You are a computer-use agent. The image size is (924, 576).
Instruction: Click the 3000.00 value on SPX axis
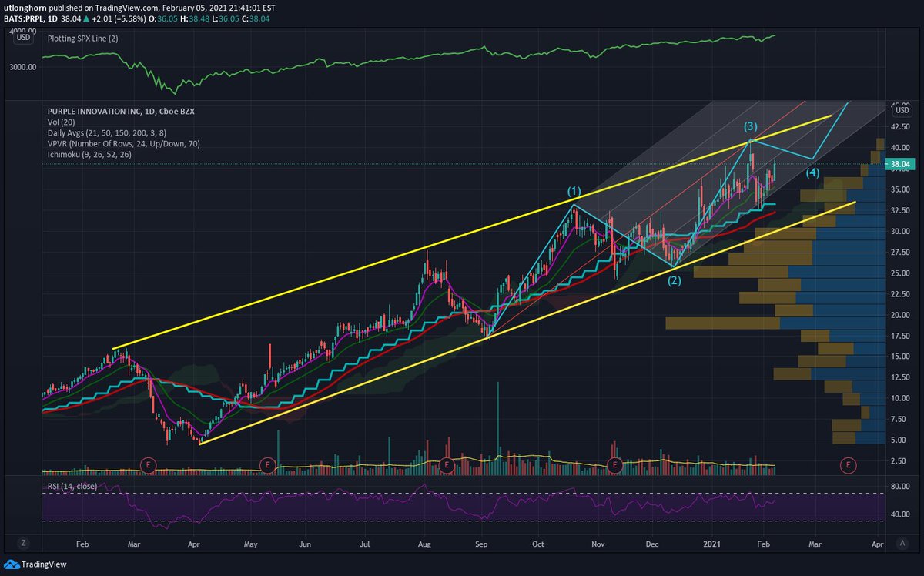click(22, 67)
